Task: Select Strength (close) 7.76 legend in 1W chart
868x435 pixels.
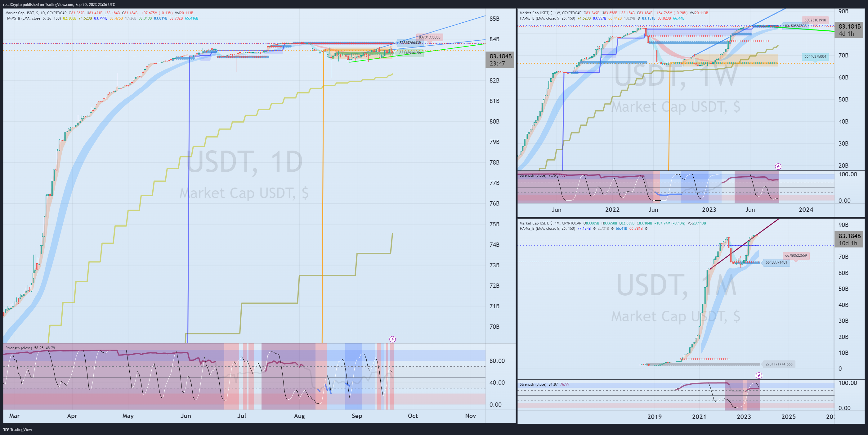Action: [x=543, y=175]
